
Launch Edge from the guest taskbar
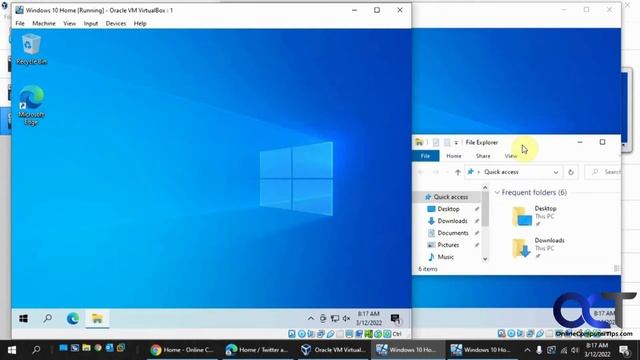(73, 318)
